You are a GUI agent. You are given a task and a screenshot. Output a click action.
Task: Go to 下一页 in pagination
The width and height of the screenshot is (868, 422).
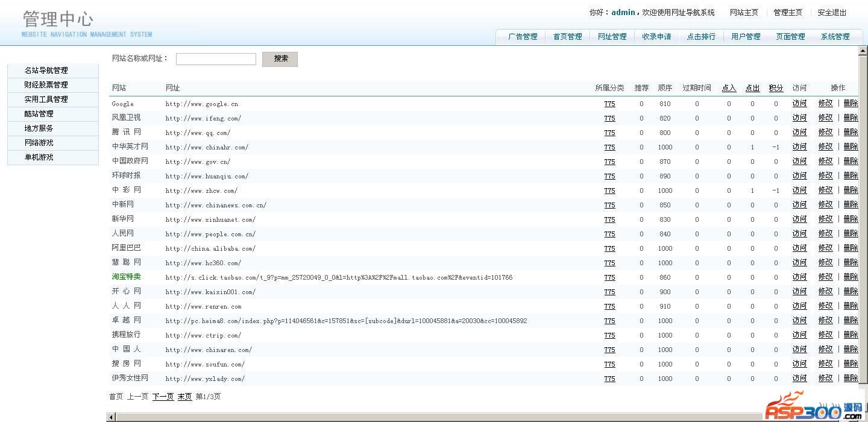[163, 397]
